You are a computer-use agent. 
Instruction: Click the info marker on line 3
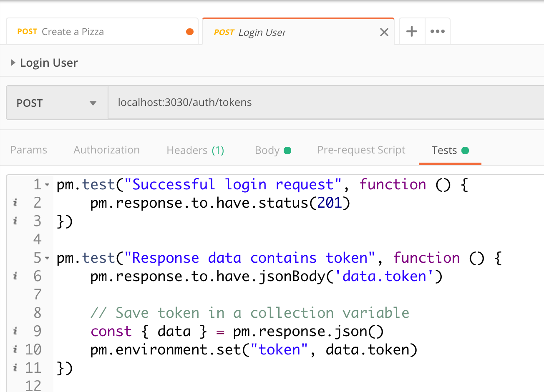tap(15, 221)
